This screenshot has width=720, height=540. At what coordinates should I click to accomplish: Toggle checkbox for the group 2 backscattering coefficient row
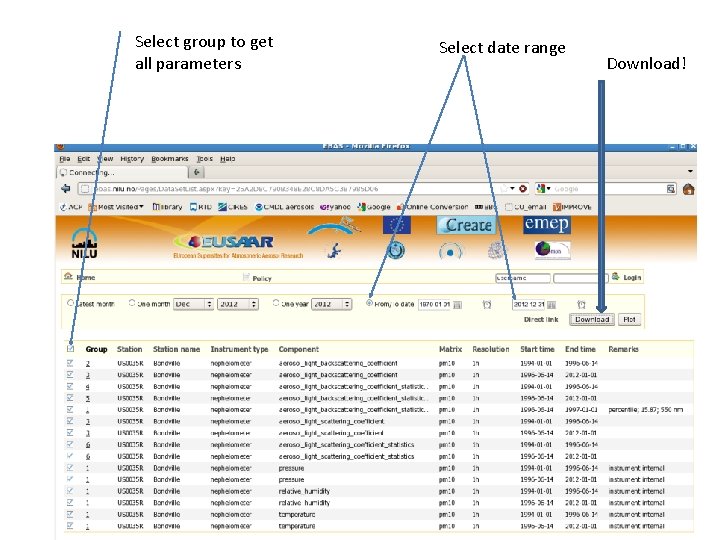[70, 363]
